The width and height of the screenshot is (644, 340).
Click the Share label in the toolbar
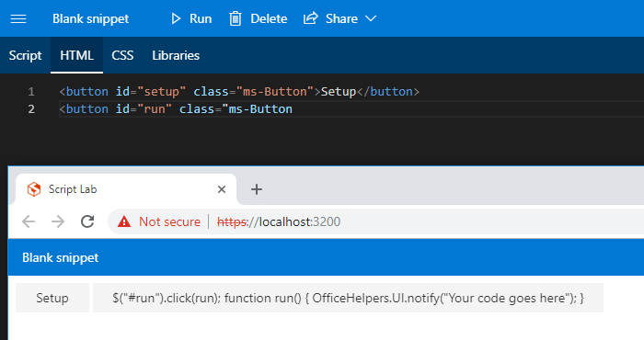coord(341,18)
